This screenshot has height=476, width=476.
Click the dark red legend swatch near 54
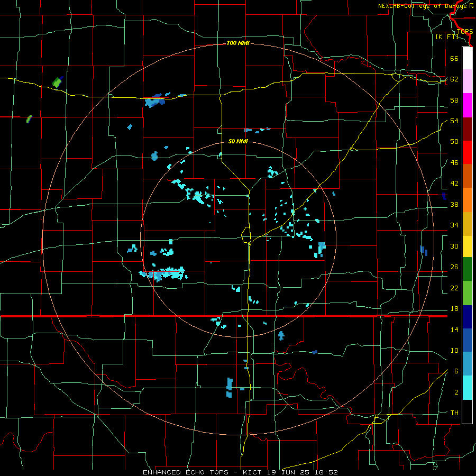point(467,129)
